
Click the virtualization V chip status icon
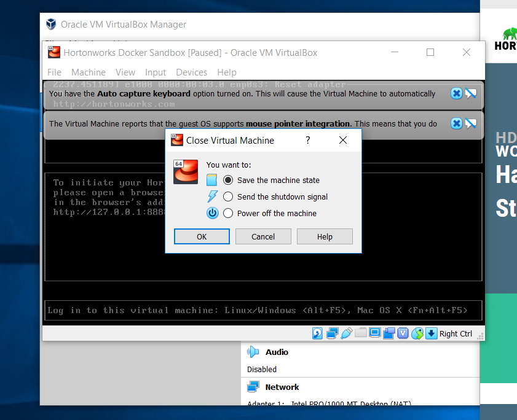pyautogui.click(x=403, y=333)
